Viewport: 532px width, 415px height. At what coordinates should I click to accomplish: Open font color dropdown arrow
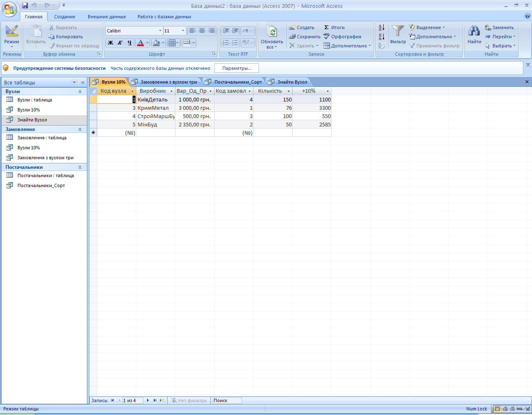pyautogui.click(x=147, y=42)
